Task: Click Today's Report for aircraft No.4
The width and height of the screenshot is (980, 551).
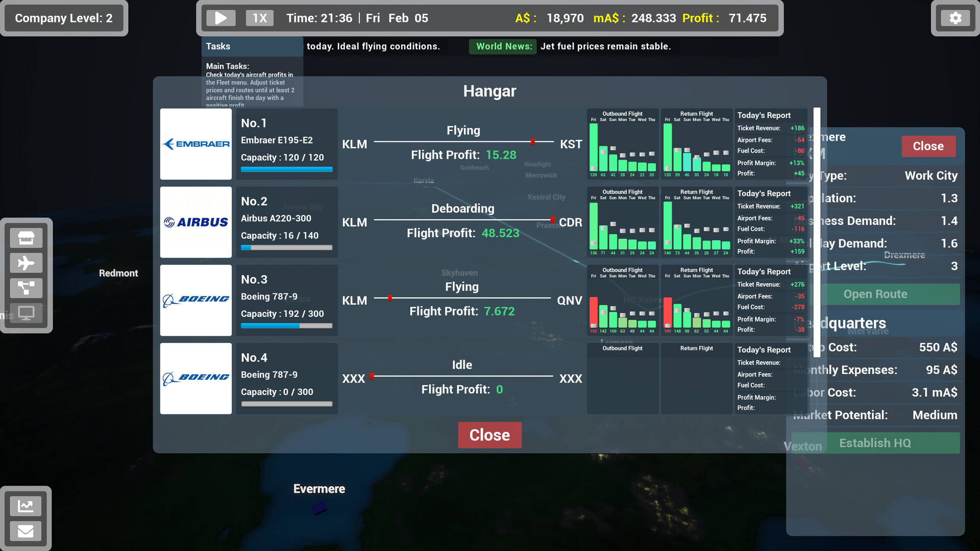Action: (x=771, y=378)
